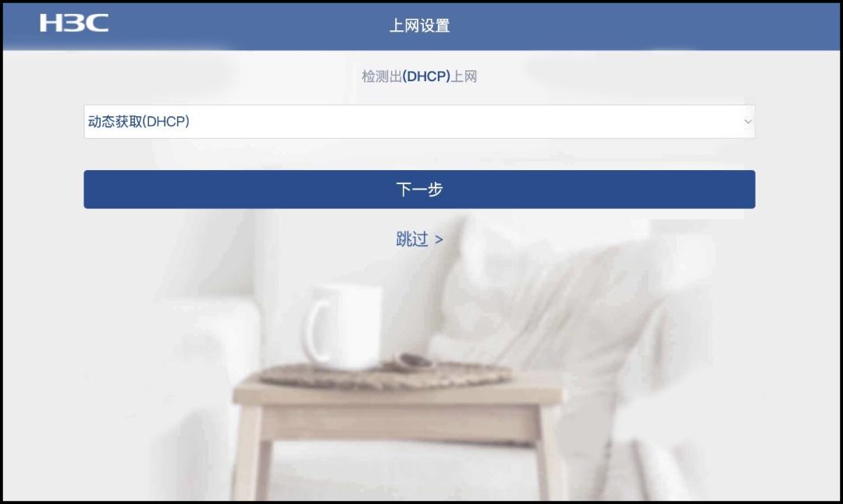This screenshot has width=843, height=504.
Task: Click the H3C logo in the header
Action: 74,23
